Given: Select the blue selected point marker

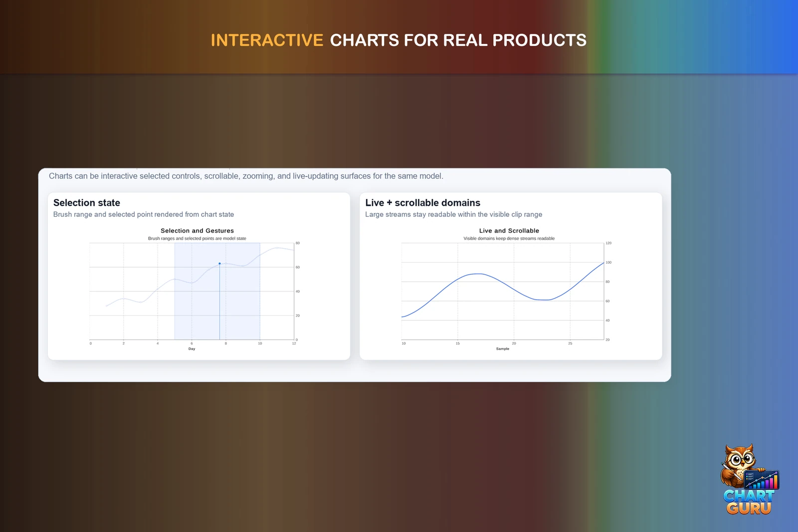Looking at the screenshot, I should click(x=219, y=264).
